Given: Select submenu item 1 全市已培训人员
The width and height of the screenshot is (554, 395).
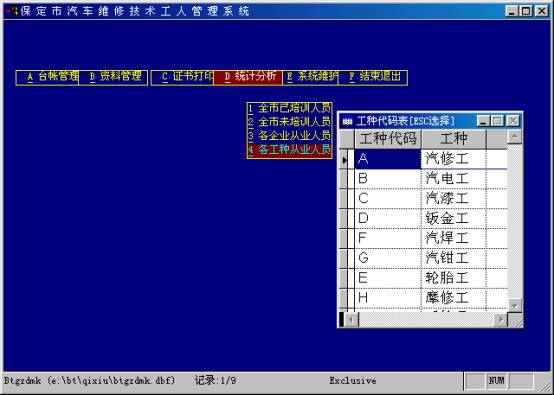Looking at the screenshot, I should (x=289, y=108).
